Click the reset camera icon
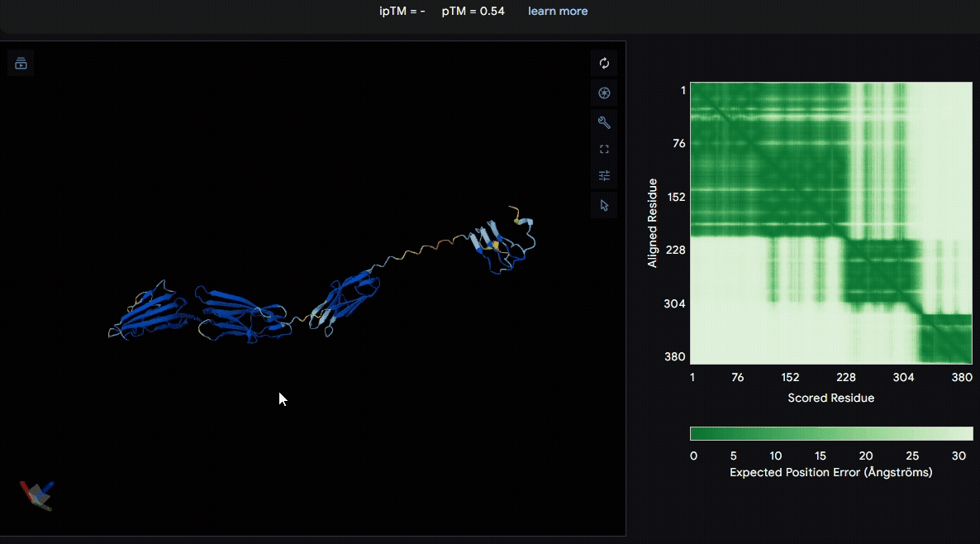 (x=604, y=63)
